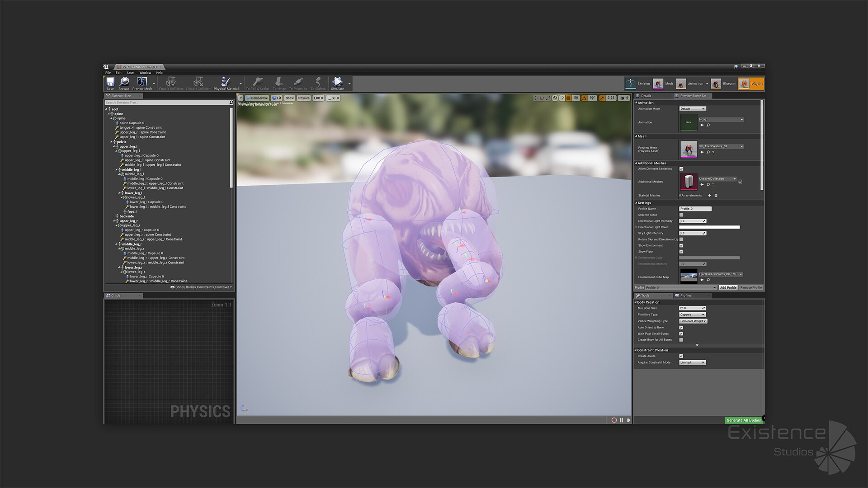Image resolution: width=868 pixels, height=488 pixels.
Task: Enable the Create Body for All Bones checkbox
Action: 681,340
